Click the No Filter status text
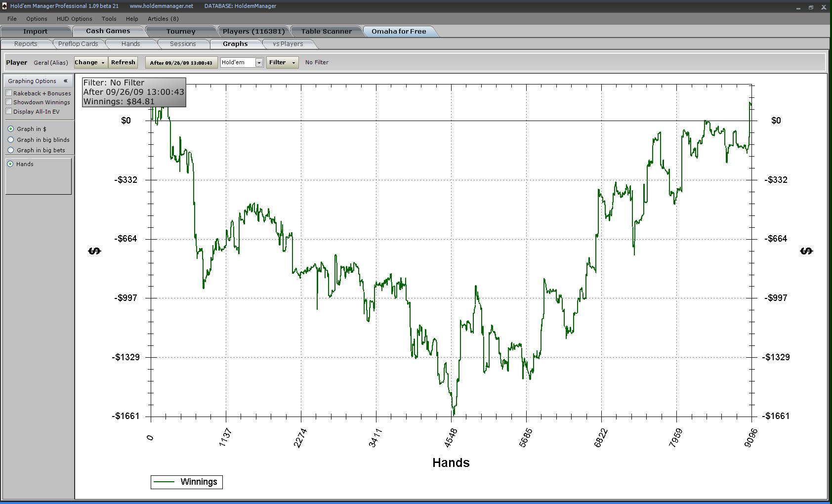Screen dimensions: 832x504 pos(317,62)
